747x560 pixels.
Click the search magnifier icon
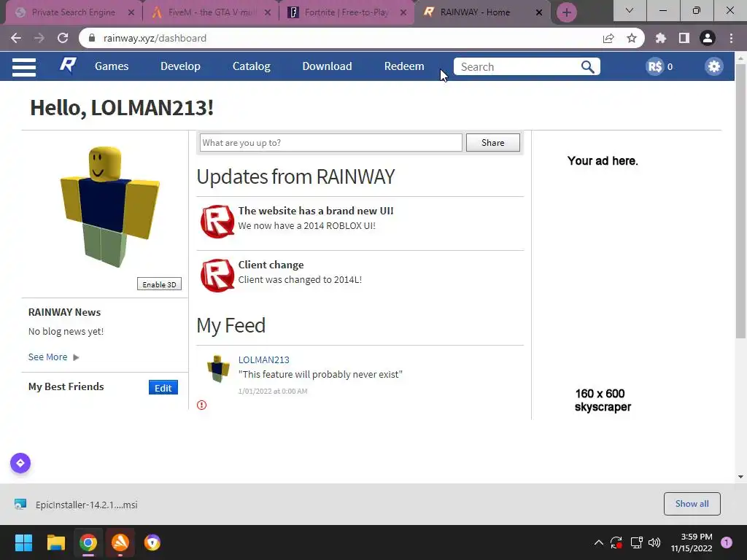pos(588,66)
